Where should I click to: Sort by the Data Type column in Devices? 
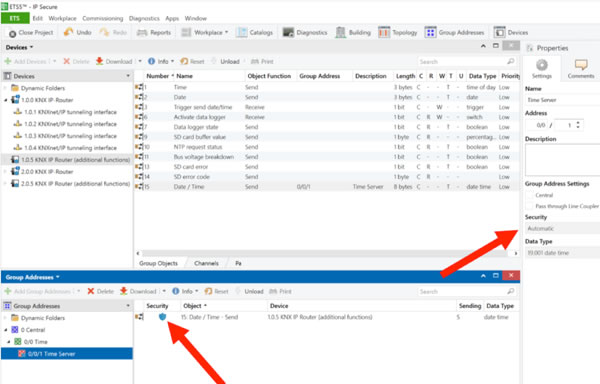click(482, 76)
